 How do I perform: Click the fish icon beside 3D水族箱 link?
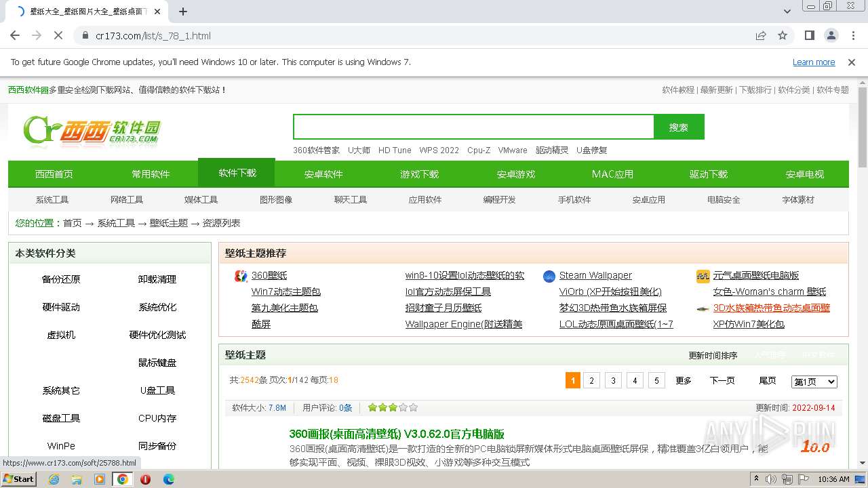click(x=703, y=308)
